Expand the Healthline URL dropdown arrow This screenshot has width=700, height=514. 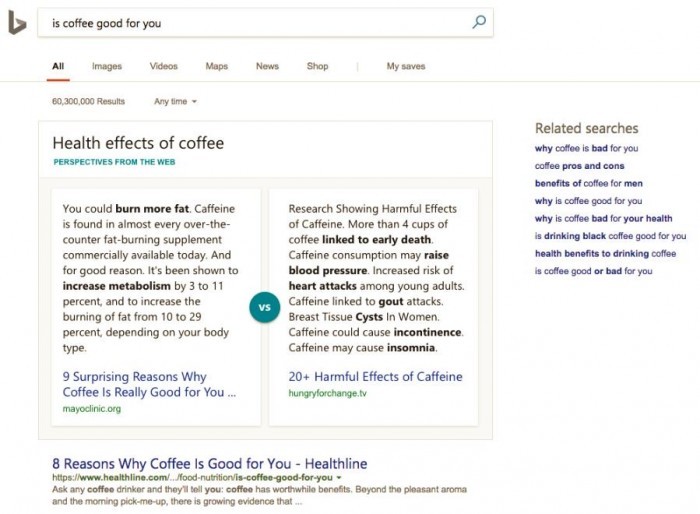(x=340, y=478)
